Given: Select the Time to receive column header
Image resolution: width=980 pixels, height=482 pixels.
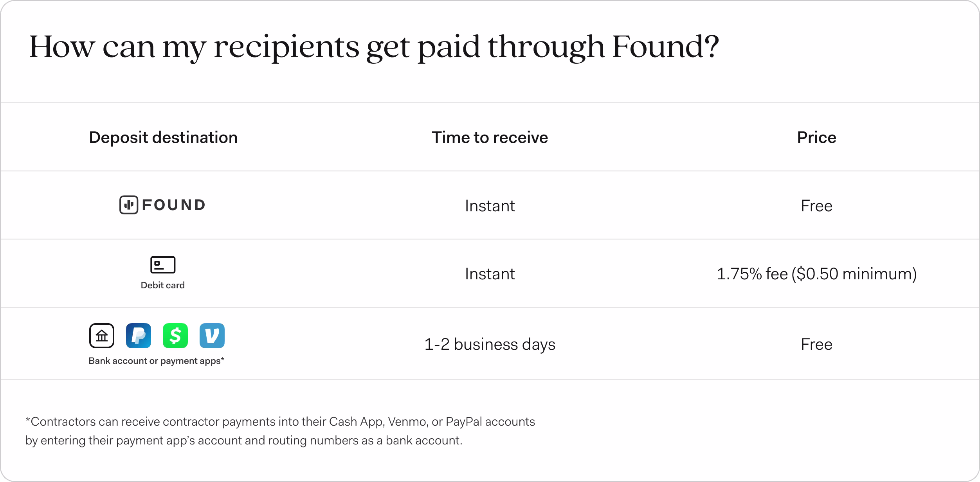Looking at the screenshot, I should click(490, 137).
